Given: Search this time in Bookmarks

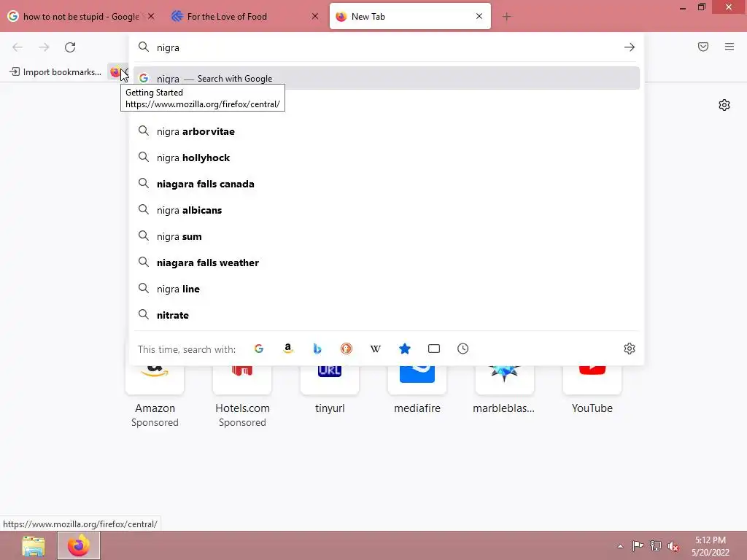Looking at the screenshot, I should click(404, 349).
